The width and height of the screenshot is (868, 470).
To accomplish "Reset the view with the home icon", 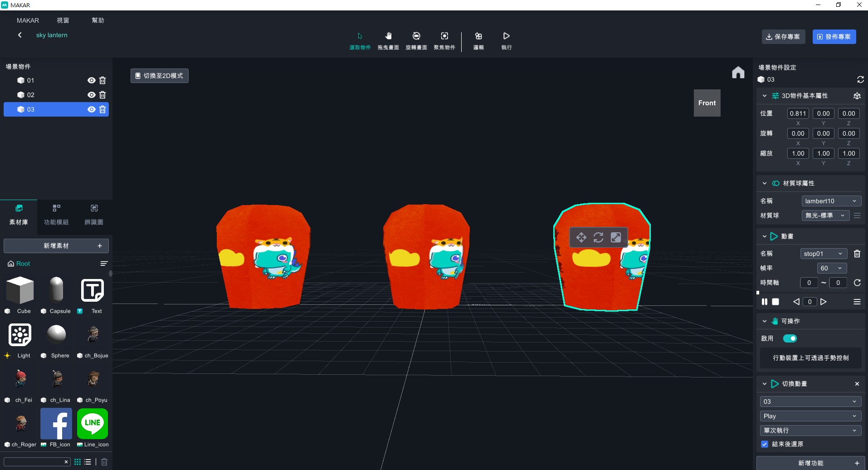I will [x=738, y=73].
